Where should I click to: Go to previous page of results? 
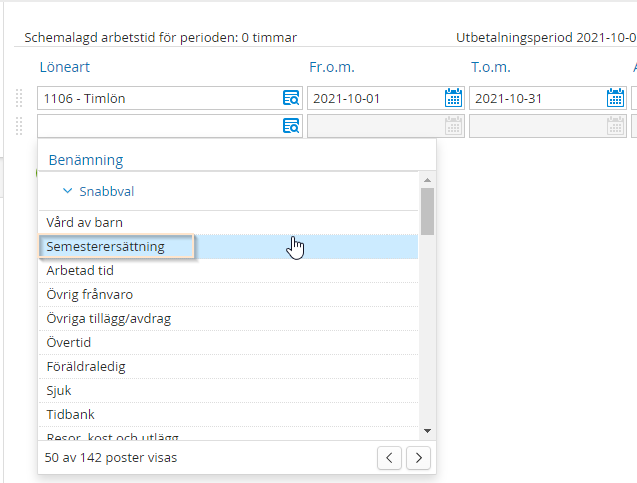tap(391, 457)
